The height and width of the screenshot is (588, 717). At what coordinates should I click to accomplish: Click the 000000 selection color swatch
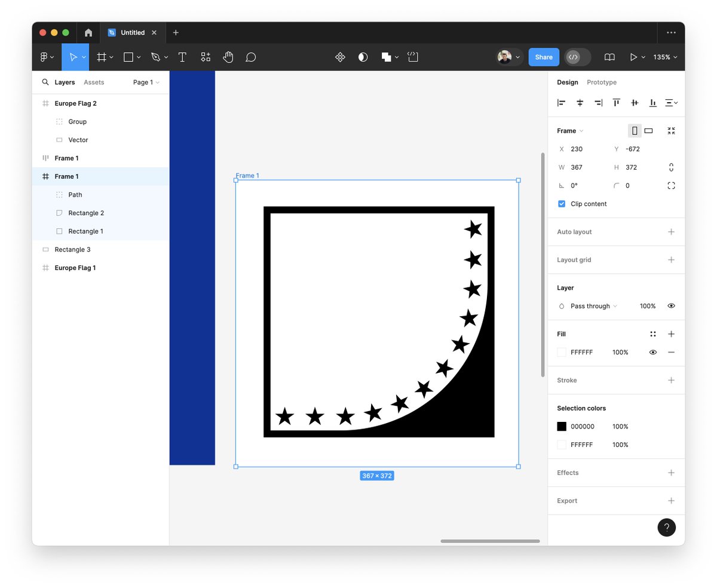pos(562,427)
